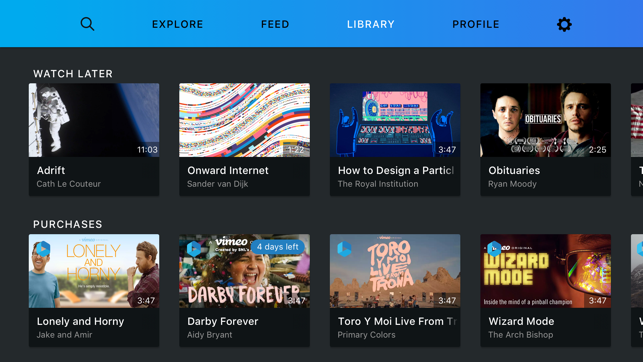Click creator name 'Cath Le Couteur'

(68, 184)
